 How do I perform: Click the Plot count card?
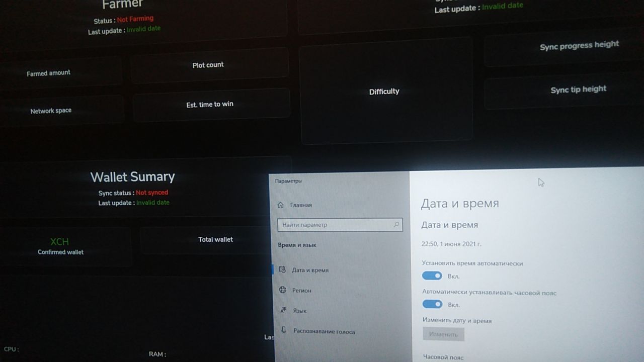209,65
